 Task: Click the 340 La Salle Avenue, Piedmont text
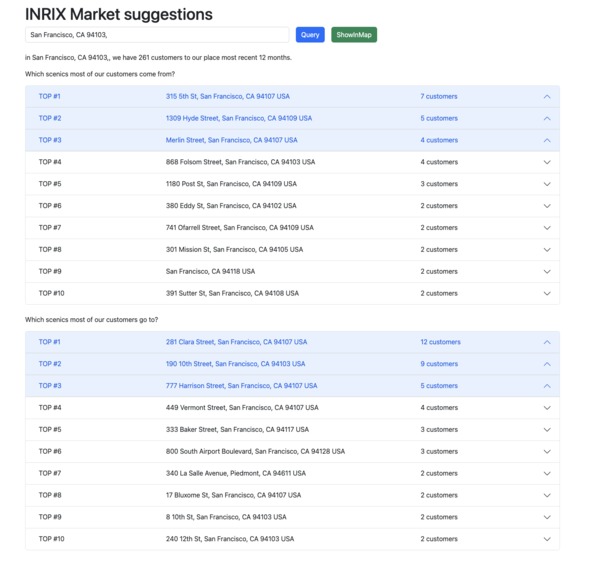coord(235,474)
